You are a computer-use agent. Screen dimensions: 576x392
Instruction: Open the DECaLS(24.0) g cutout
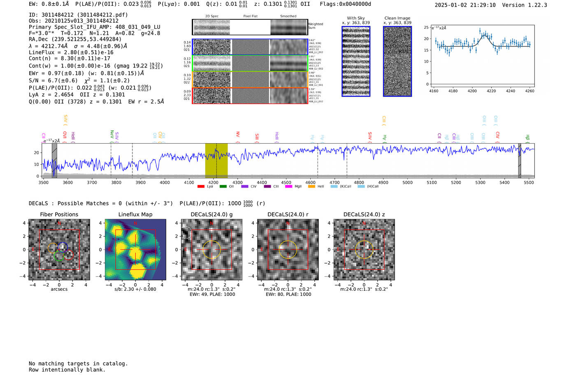tap(212, 249)
